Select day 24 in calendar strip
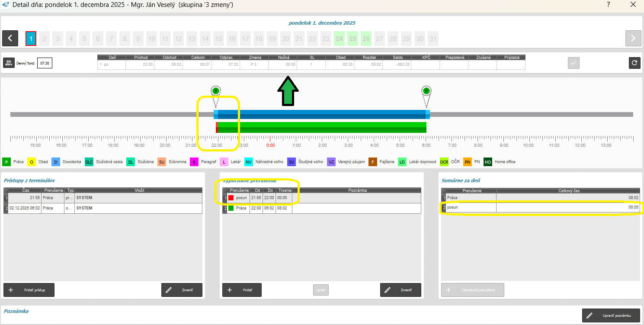The height and width of the screenshot is (325, 644). click(340, 39)
